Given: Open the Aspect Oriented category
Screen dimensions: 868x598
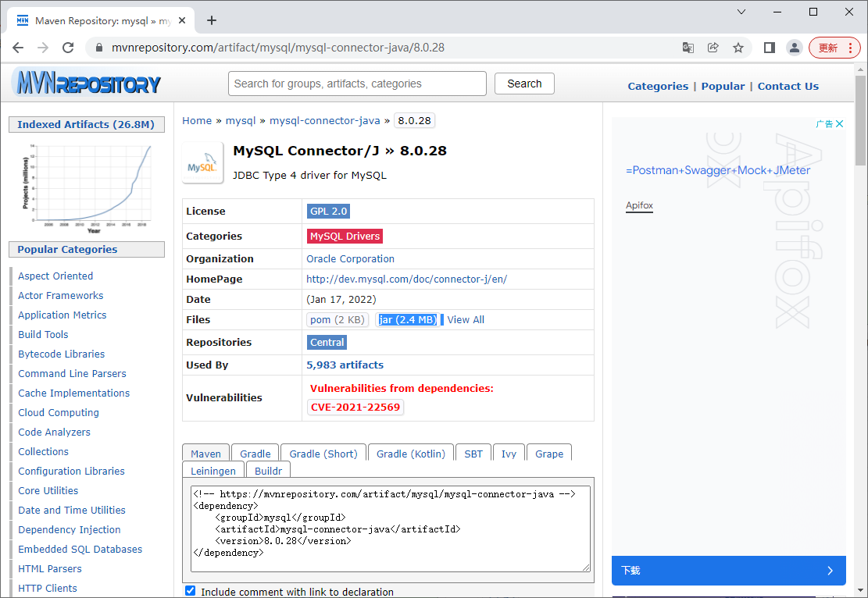Looking at the screenshot, I should pyautogui.click(x=55, y=276).
